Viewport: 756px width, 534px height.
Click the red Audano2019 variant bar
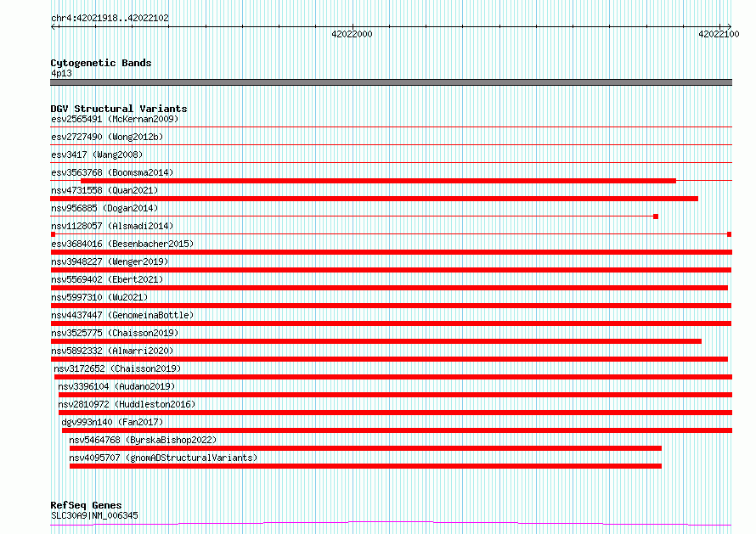tap(395, 395)
